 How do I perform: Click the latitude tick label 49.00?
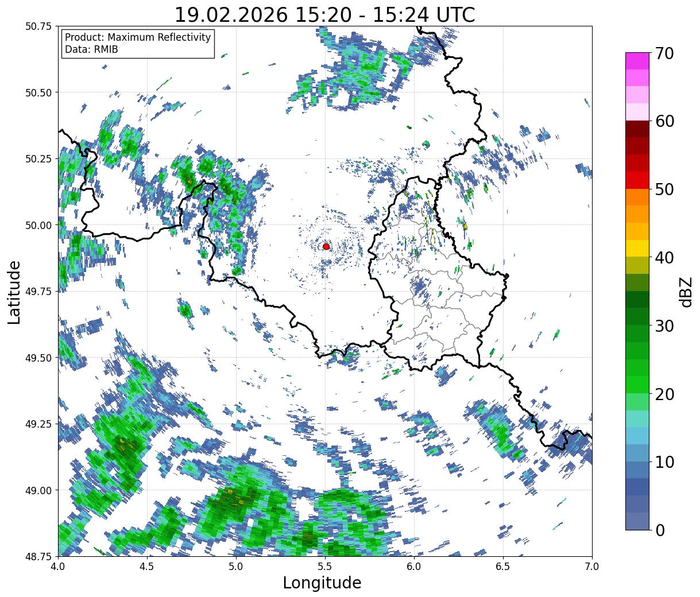[38, 490]
